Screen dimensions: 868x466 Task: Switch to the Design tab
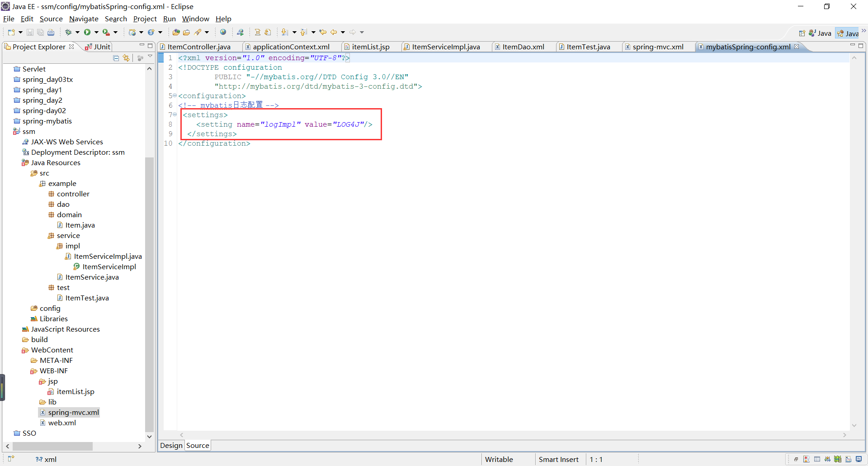click(x=171, y=446)
